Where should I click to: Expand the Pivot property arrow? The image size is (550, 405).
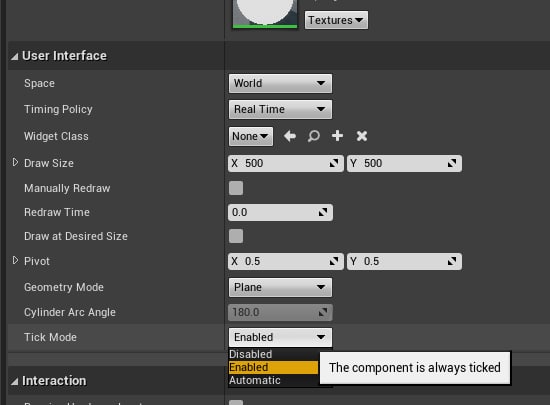coord(15,261)
